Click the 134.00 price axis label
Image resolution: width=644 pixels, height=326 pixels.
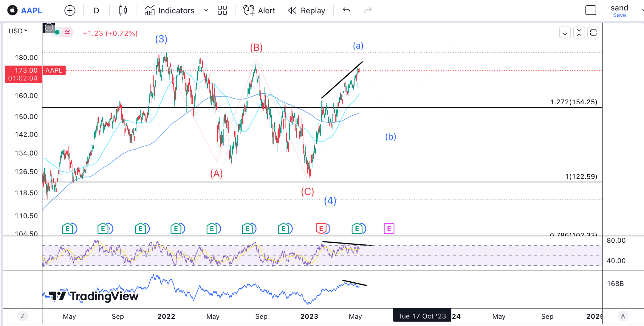[26, 153]
